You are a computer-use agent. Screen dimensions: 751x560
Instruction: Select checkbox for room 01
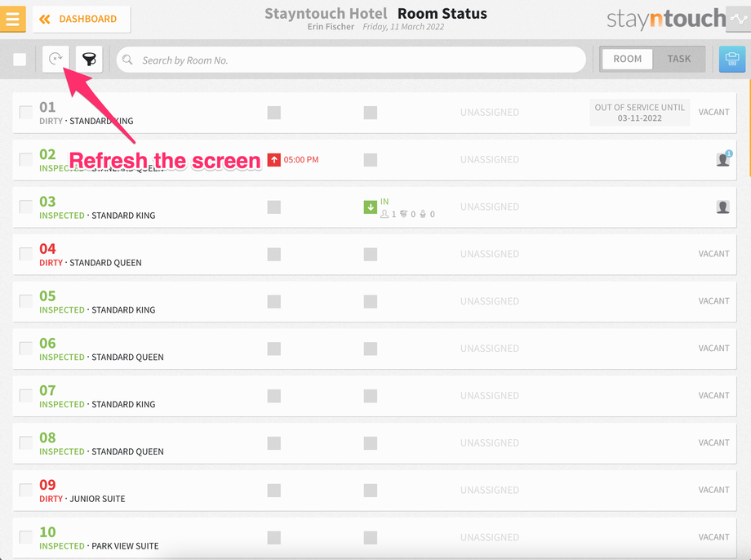(x=25, y=113)
